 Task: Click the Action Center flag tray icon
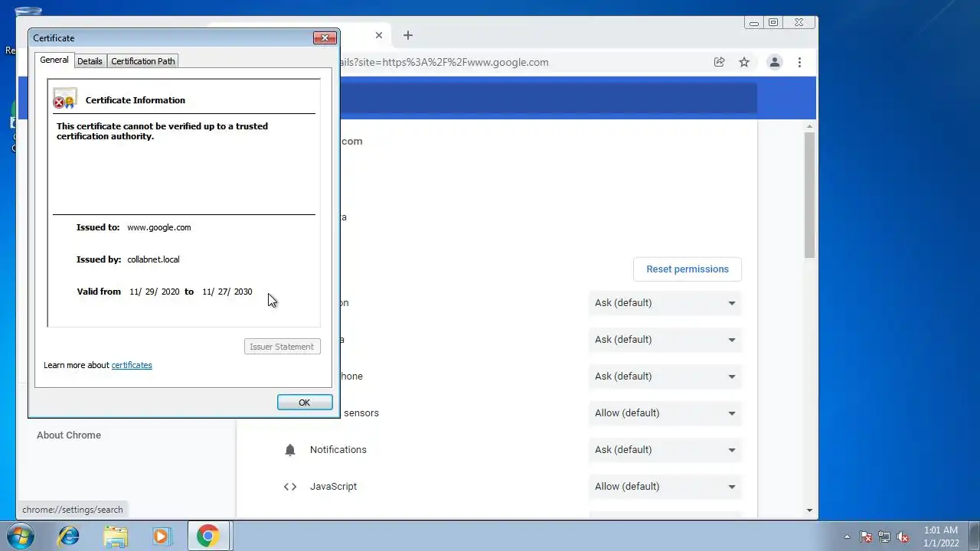click(866, 537)
